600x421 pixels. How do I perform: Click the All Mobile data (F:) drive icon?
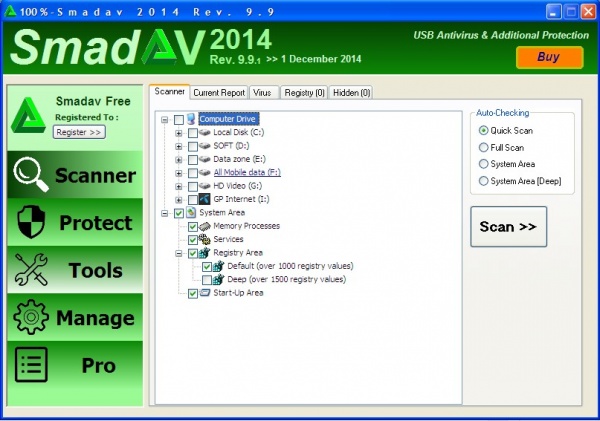pyautogui.click(x=205, y=173)
